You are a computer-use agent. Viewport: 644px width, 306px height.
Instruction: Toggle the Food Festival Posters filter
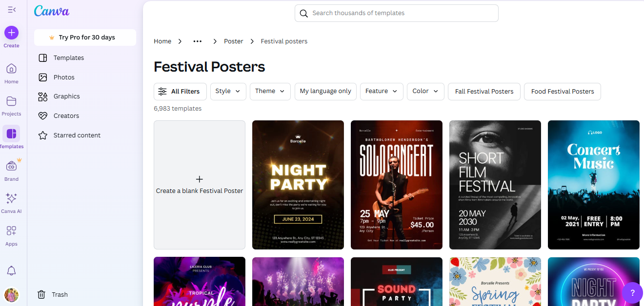pos(562,91)
